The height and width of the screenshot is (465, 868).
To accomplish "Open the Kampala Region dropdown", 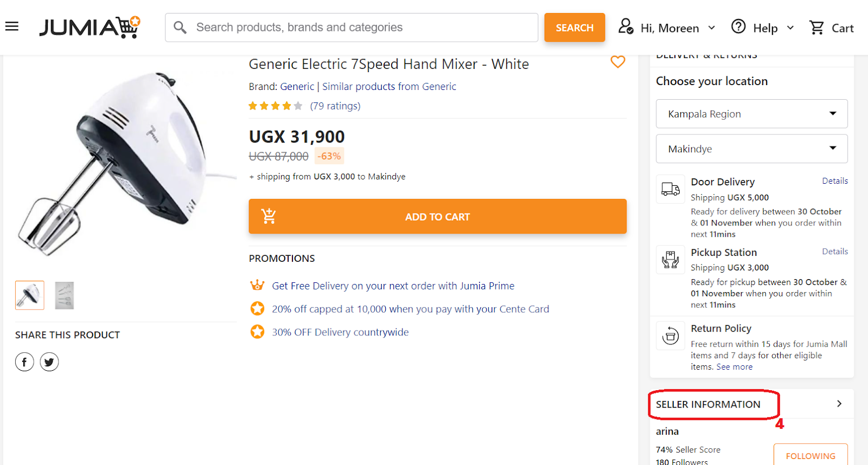I will pyautogui.click(x=751, y=114).
